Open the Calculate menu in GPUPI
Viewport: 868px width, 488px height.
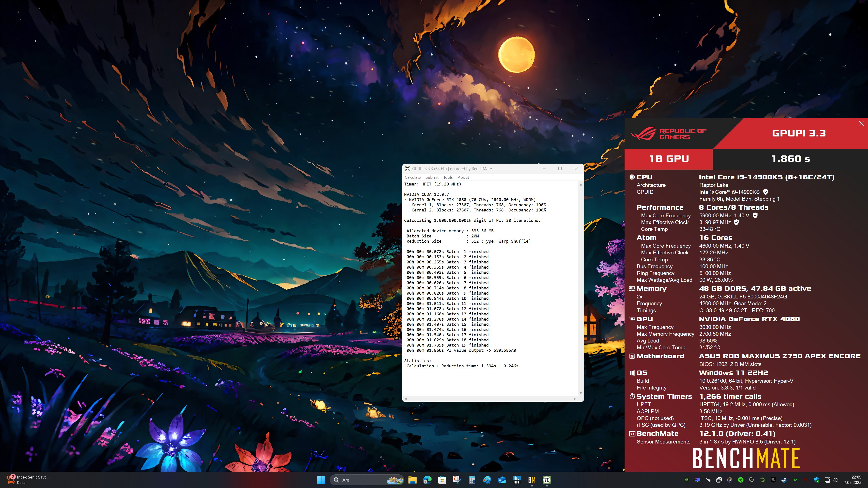tap(413, 177)
